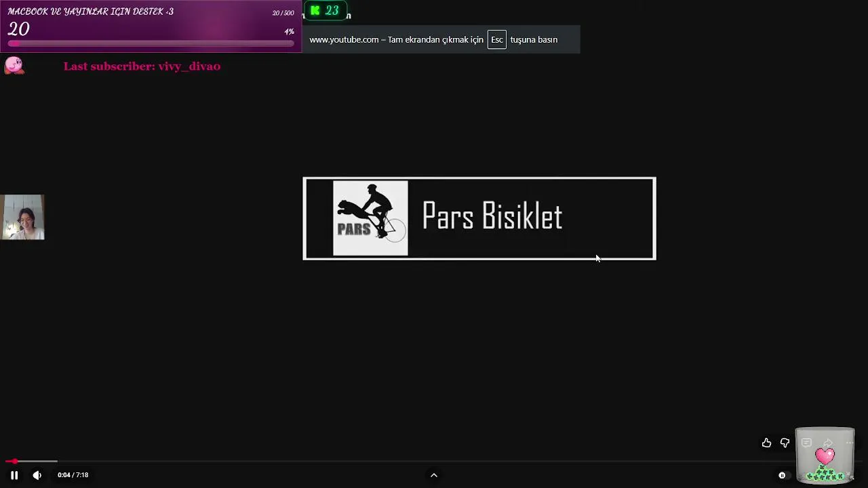Screen dimensions: 868x488
Task: Click the webcam thumbnail of the streamer
Action: (x=22, y=217)
